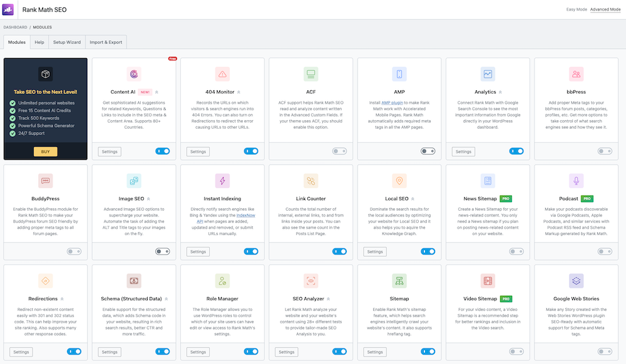The image size is (626, 364).
Task: Click the Link Counter module icon
Action: 310,181
